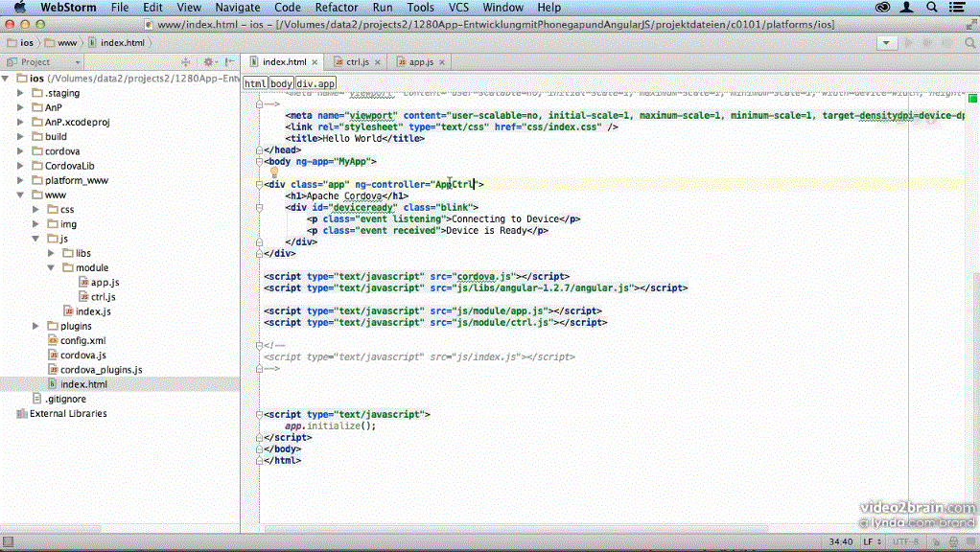This screenshot has height=552, width=980.
Task: Click the div.app breadcrumb
Action: coord(315,84)
